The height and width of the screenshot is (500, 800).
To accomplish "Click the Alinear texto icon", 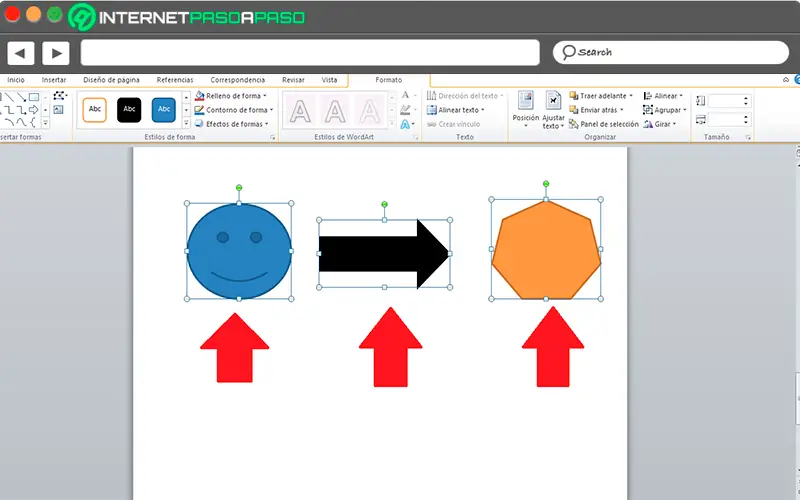I will click(432, 110).
